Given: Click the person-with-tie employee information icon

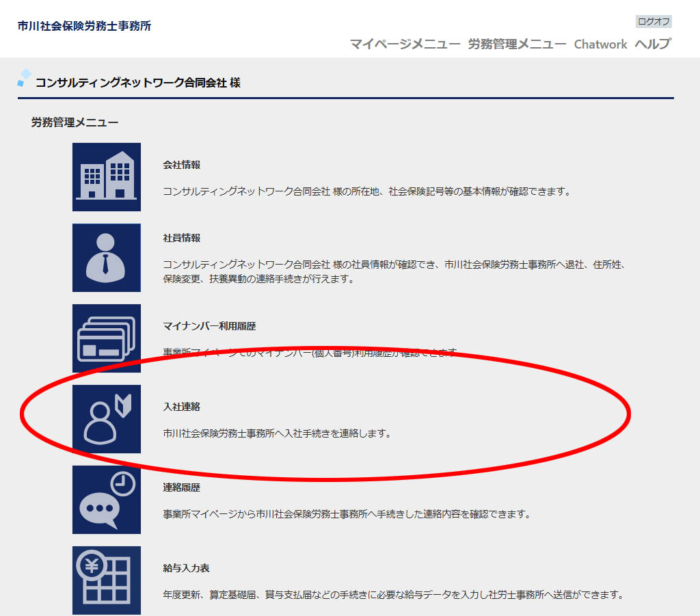Looking at the screenshot, I should [107, 257].
